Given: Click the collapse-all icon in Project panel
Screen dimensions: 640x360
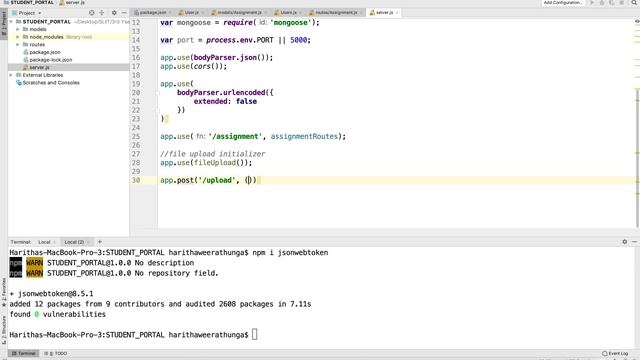Looking at the screenshot, I should pyautogui.click(x=102, y=13).
